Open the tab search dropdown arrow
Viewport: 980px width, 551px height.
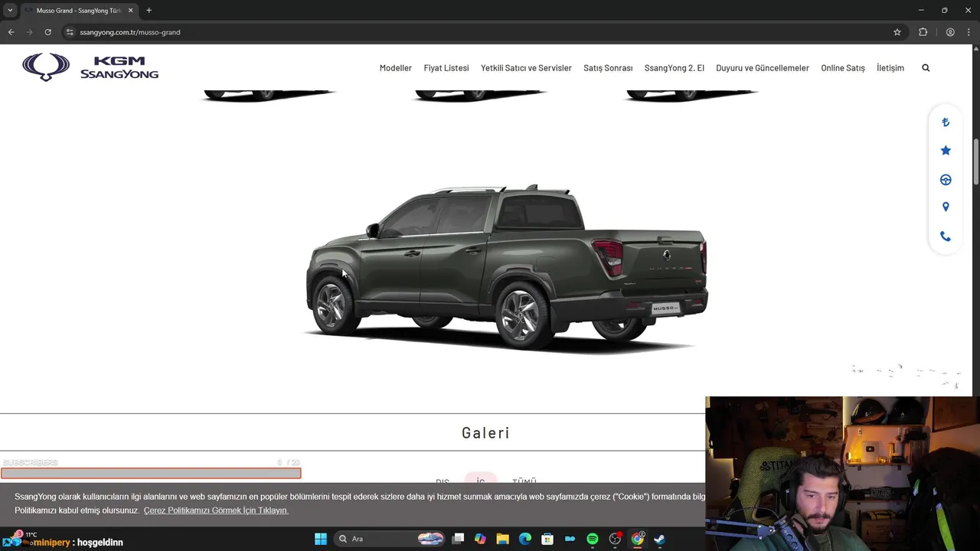tap(10, 11)
